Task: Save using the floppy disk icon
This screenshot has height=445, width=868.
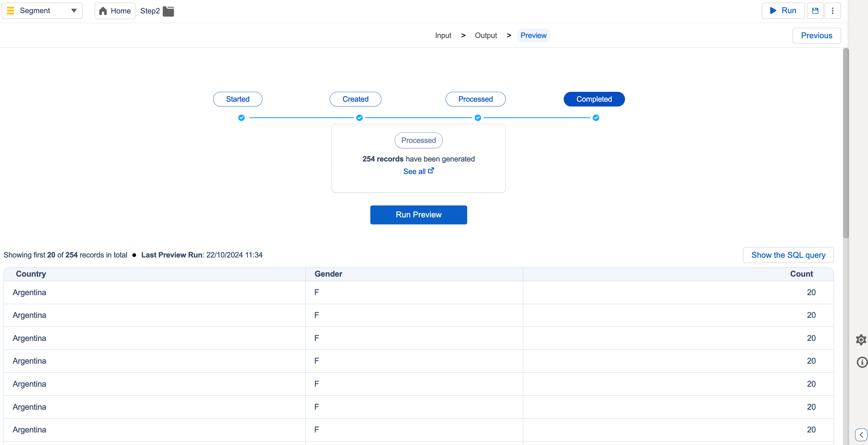Action: [815, 11]
